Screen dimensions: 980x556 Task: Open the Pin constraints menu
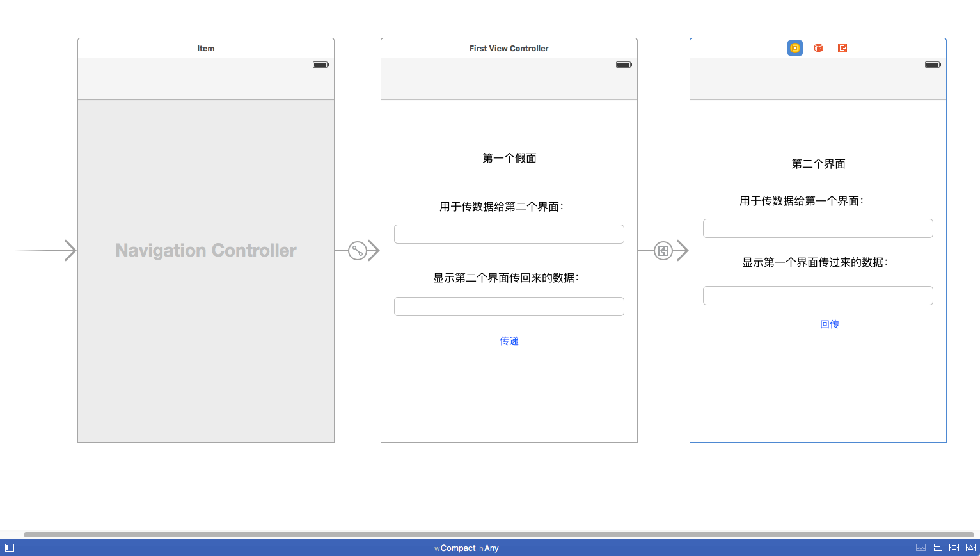coord(954,548)
